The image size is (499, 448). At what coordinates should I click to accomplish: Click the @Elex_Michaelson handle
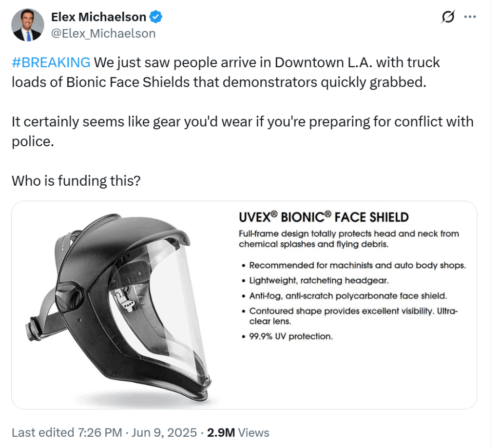pos(103,34)
